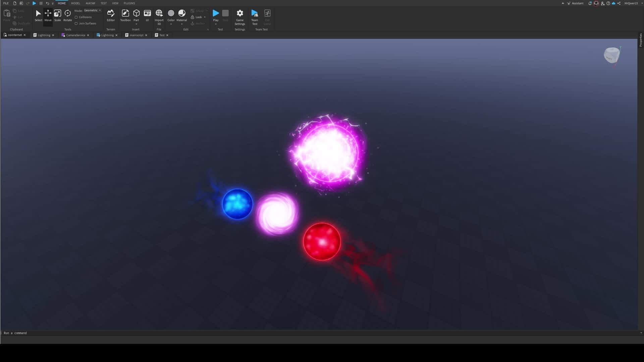The width and height of the screenshot is (644, 362).
Task: Click the Color swatch circle
Action: click(x=171, y=13)
